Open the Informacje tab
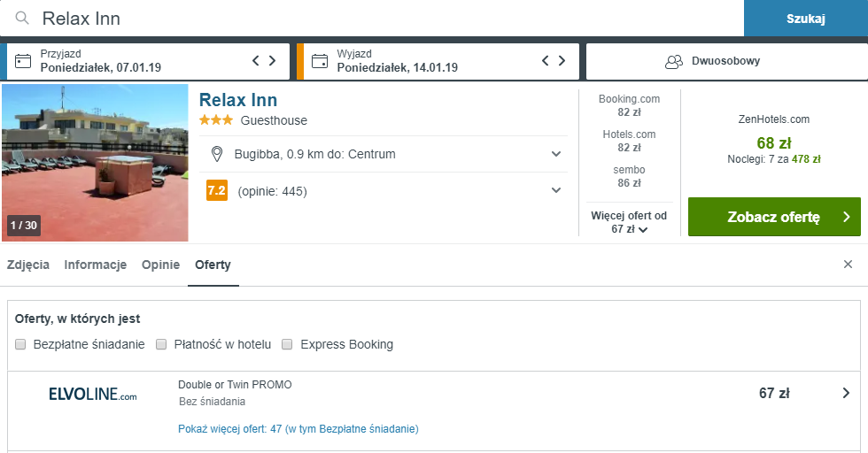Screen dimensions: 868x453 tap(96, 265)
